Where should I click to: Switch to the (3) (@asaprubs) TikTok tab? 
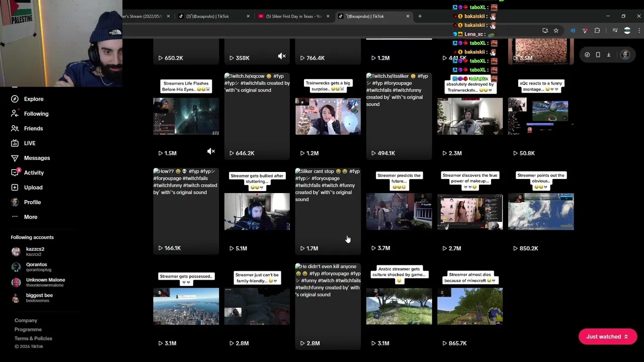tap(214, 16)
